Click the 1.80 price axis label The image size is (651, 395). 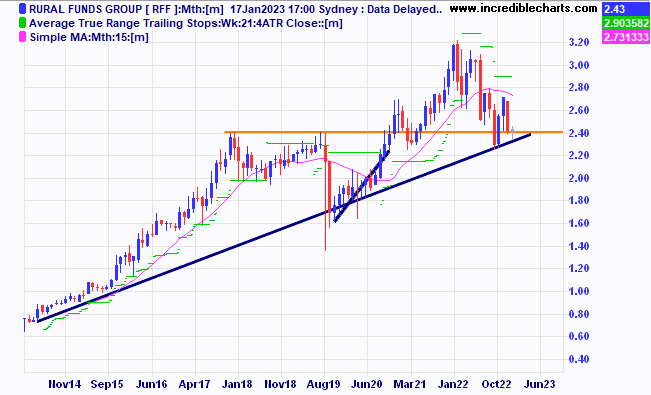579,200
